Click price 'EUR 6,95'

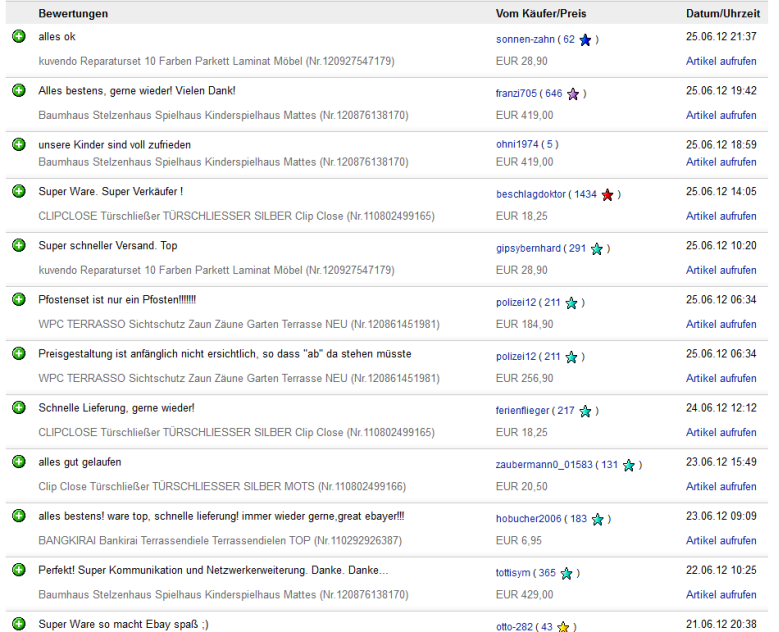[519, 541]
